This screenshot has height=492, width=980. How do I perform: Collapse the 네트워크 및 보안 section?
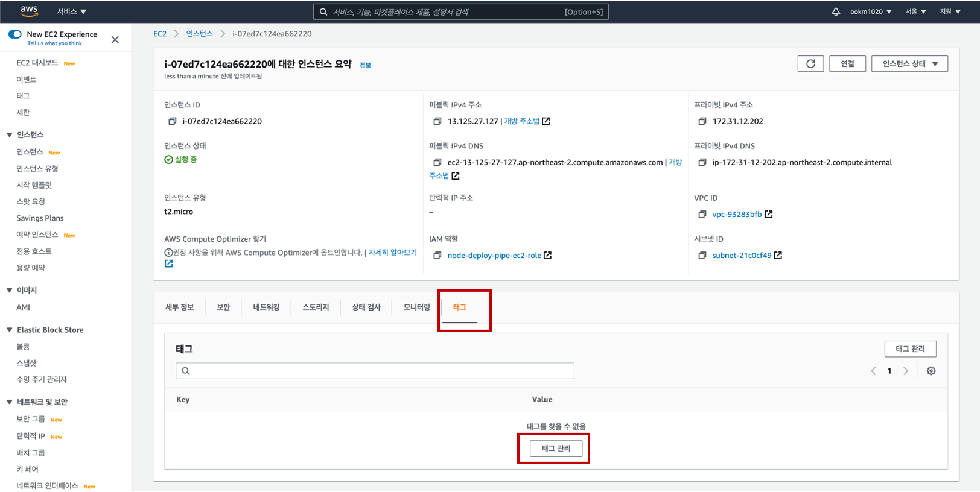pos(10,402)
